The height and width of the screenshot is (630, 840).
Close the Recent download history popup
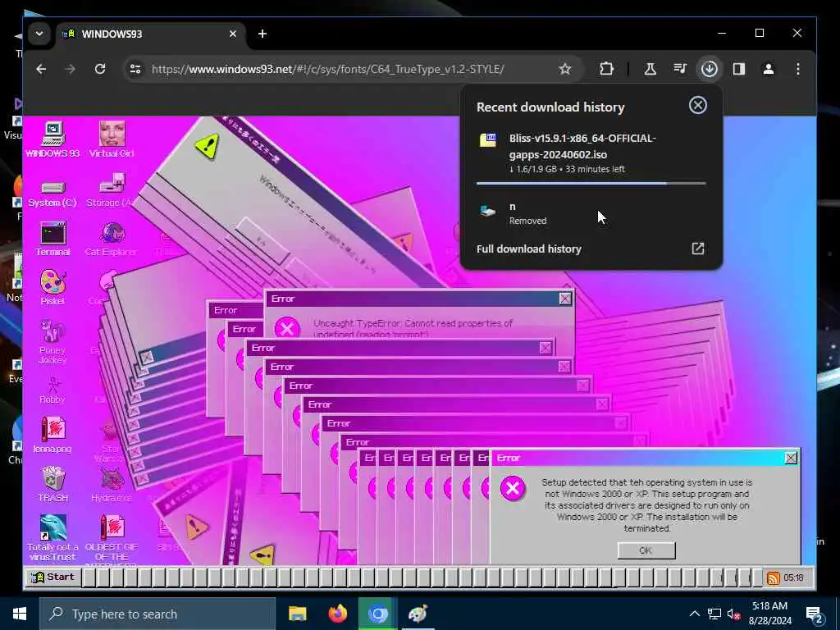click(697, 106)
